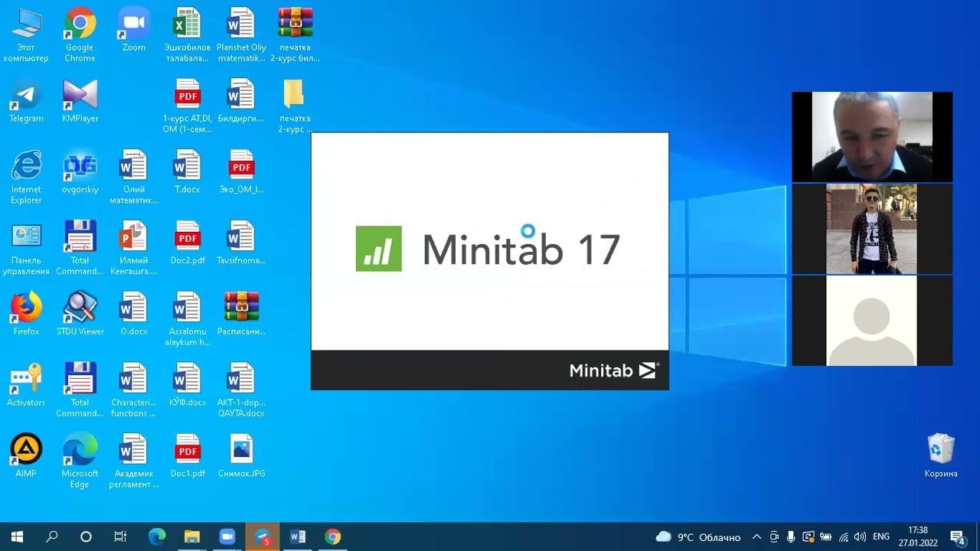This screenshot has height=551, width=980.
Task: Open the 9°C Облачно weather widget
Action: click(698, 536)
